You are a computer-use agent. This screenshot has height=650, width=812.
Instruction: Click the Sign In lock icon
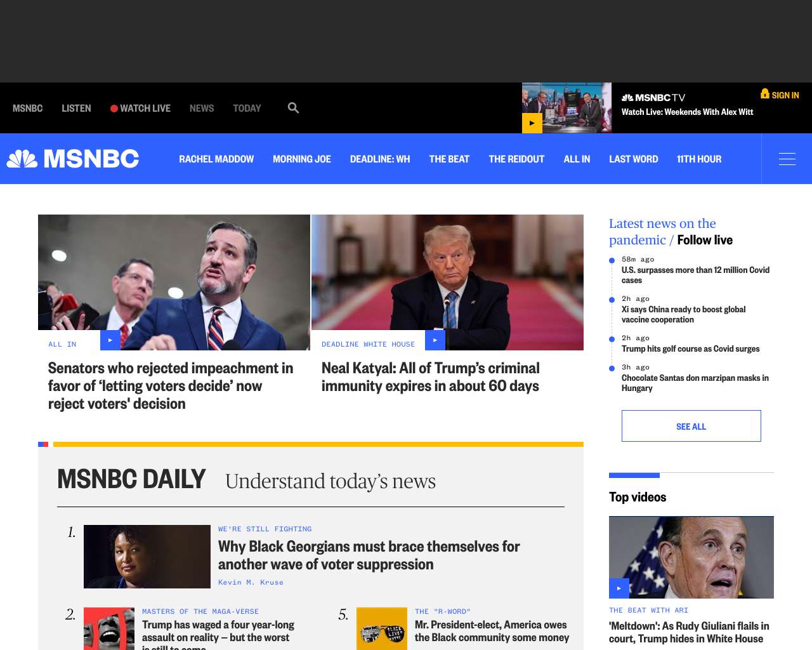(765, 93)
